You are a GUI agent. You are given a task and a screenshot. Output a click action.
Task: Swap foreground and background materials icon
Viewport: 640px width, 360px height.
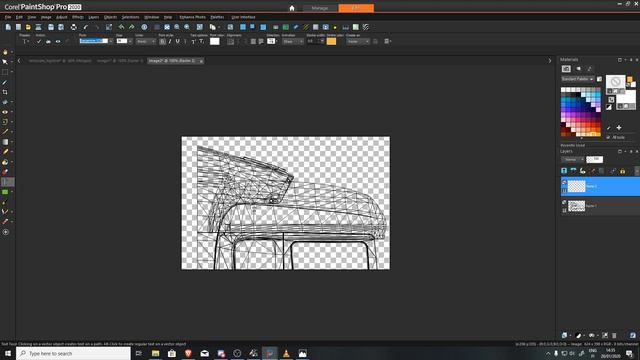coord(611,100)
